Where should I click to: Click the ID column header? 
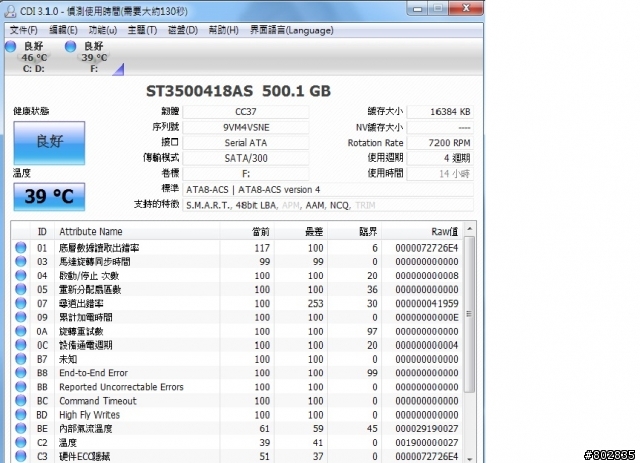pos(42,232)
